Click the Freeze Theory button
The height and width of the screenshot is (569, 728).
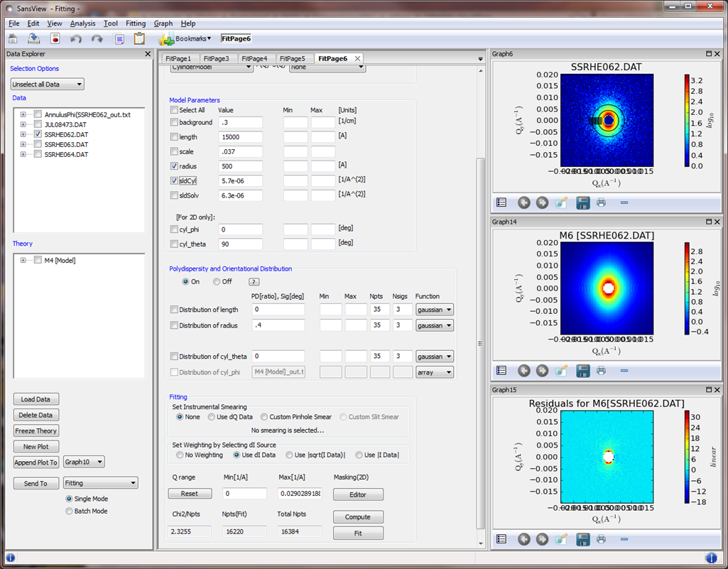[36, 430]
